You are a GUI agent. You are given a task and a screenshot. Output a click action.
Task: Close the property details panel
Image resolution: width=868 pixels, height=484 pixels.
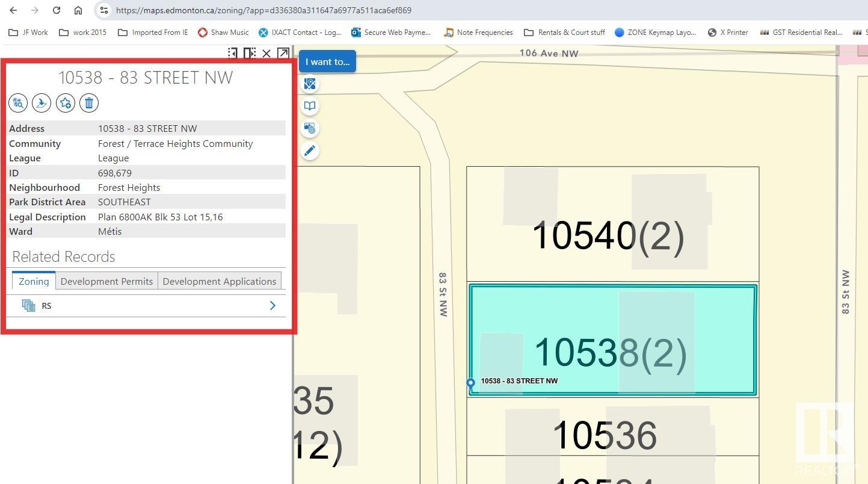point(266,54)
